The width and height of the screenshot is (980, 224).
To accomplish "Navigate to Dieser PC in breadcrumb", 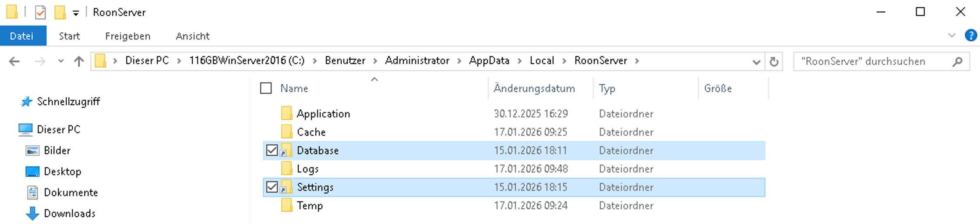I will (x=147, y=60).
